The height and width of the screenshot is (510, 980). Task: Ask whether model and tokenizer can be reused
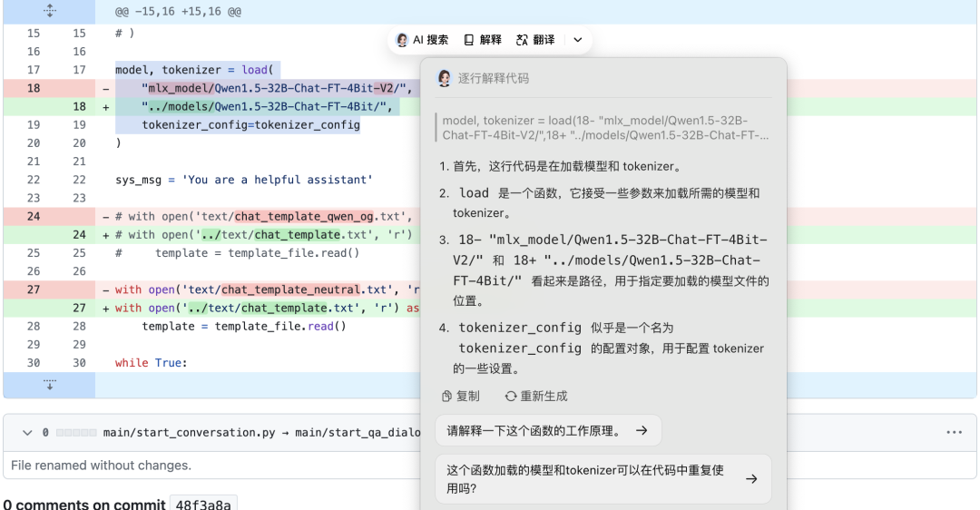click(x=603, y=479)
